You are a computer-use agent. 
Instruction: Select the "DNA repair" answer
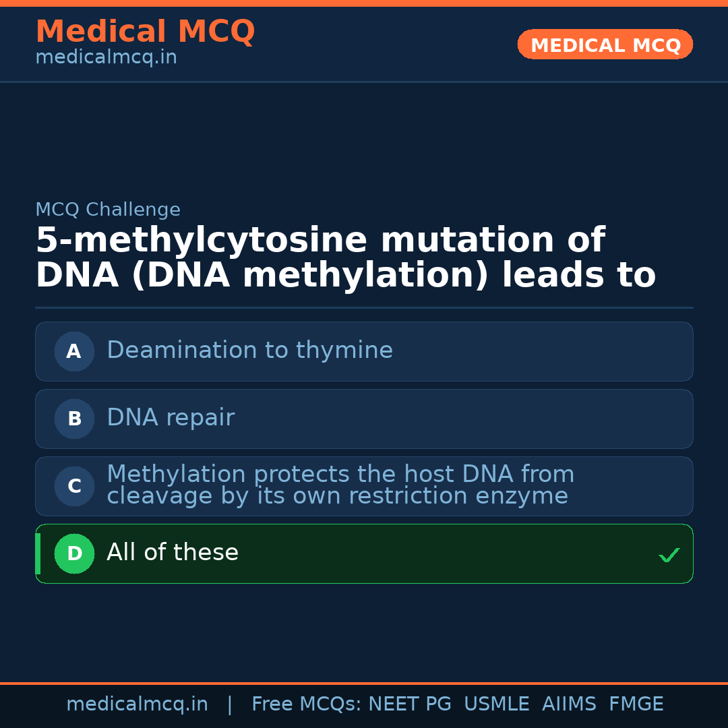click(171, 418)
